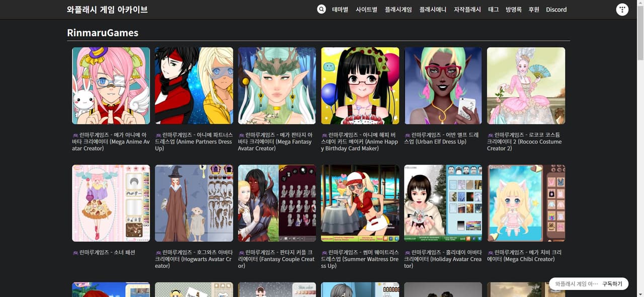Click the Fantasy Couple Creator title link
The image size is (644, 297).
click(x=277, y=259)
